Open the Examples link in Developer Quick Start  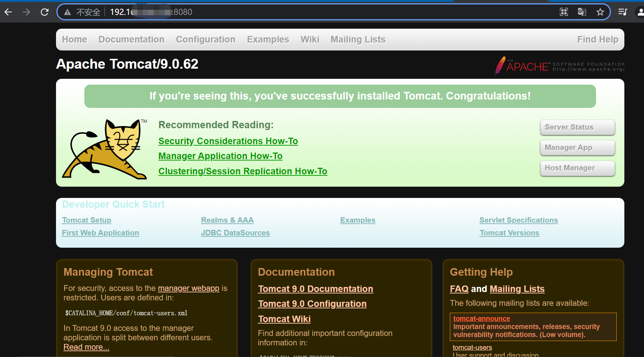tap(358, 220)
